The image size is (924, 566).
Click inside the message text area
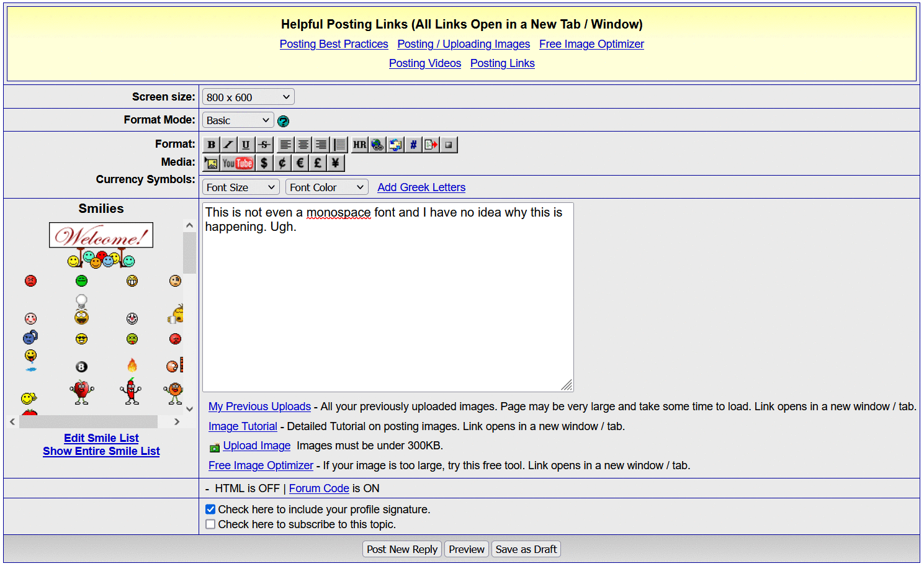coord(388,297)
